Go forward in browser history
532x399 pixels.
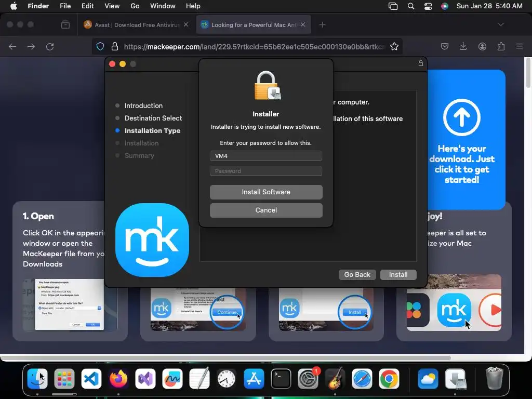pyautogui.click(x=31, y=46)
